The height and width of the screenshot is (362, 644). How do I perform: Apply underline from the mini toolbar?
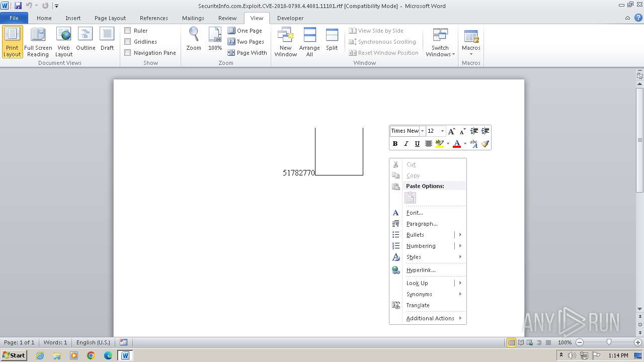[417, 144]
